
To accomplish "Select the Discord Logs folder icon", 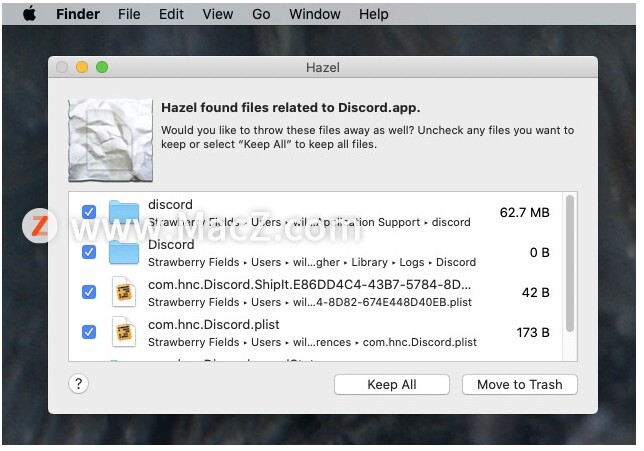I will click(x=124, y=252).
